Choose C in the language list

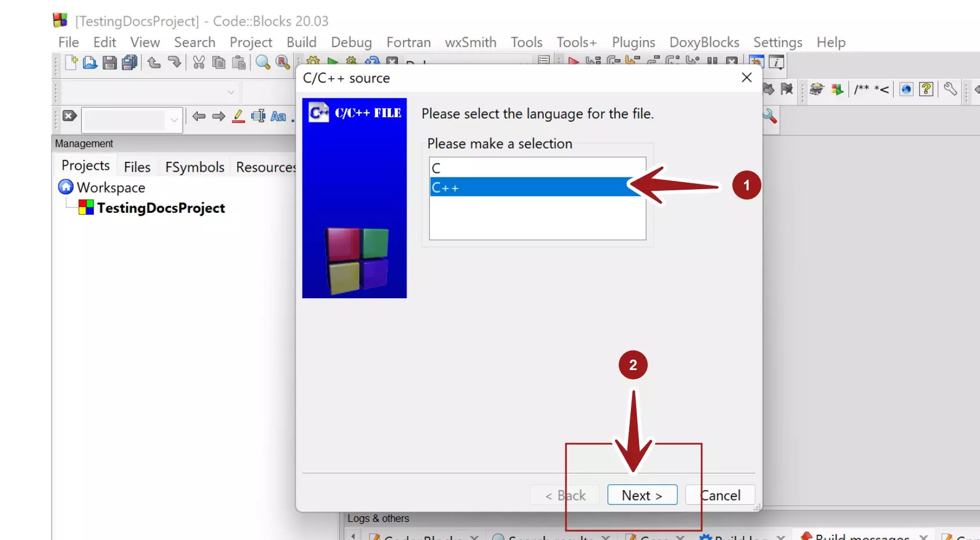[538, 168]
